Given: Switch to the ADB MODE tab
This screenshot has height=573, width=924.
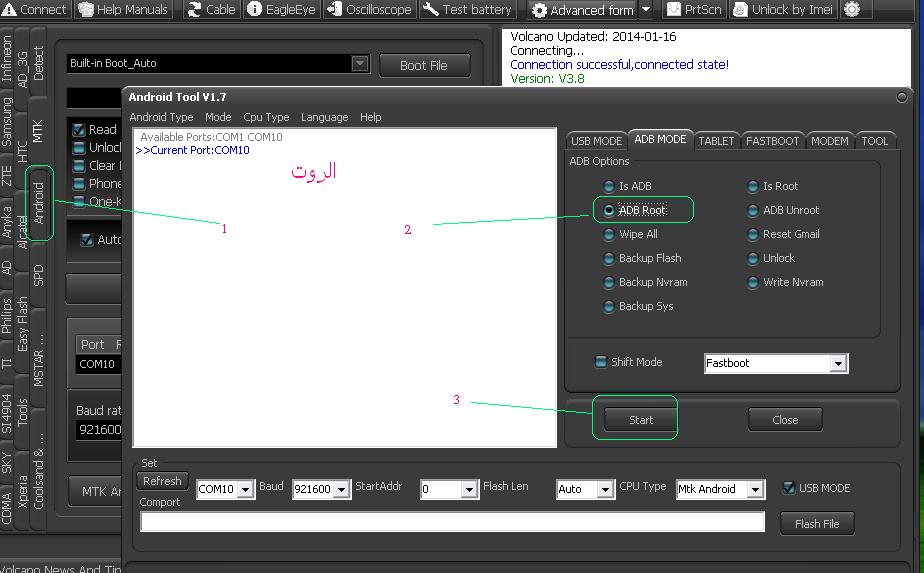Looking at the screenshot, I should coord(660,139).
